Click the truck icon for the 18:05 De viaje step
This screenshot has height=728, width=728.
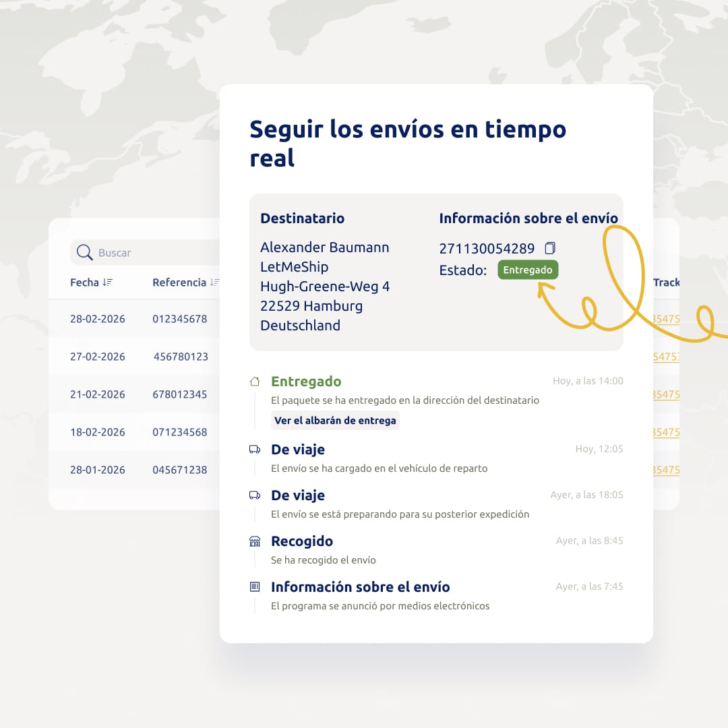coord(255,495)
